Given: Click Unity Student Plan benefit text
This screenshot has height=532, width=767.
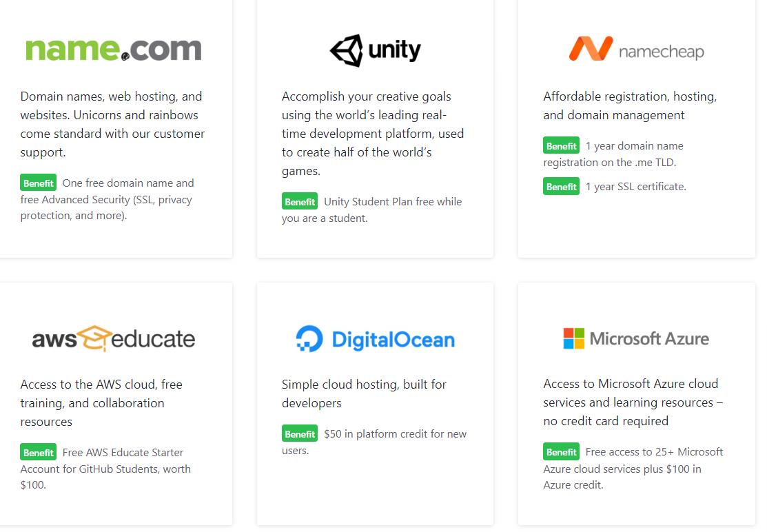Looking at the screenshot, I should tap(392, 202).
